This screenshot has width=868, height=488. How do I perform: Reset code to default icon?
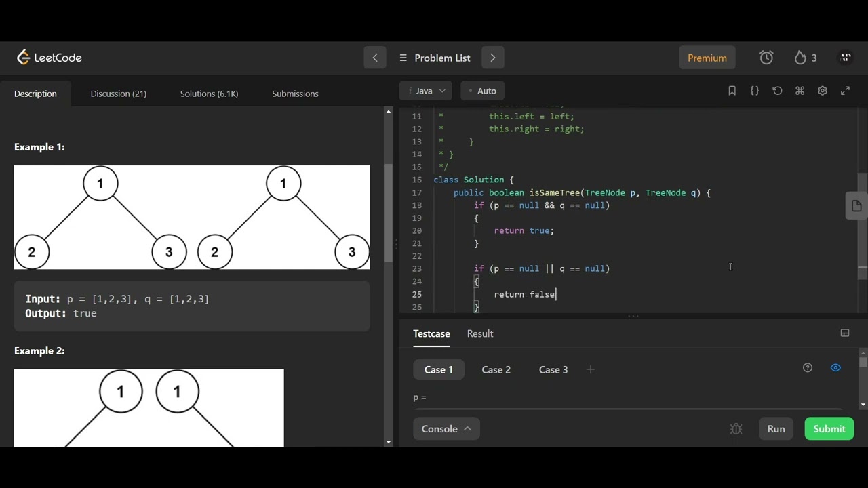777,91
